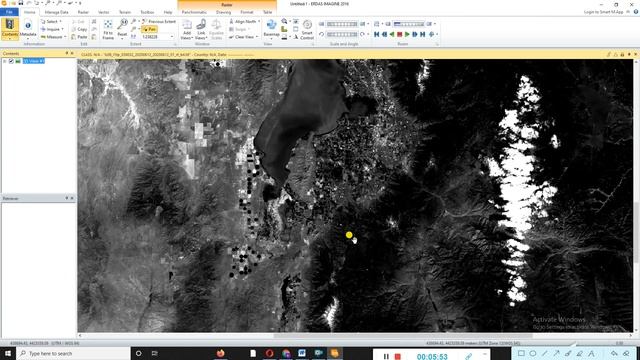
Task: Adjust the Roam speed slider
Action: pyautogui.click(x=409, y=24)
